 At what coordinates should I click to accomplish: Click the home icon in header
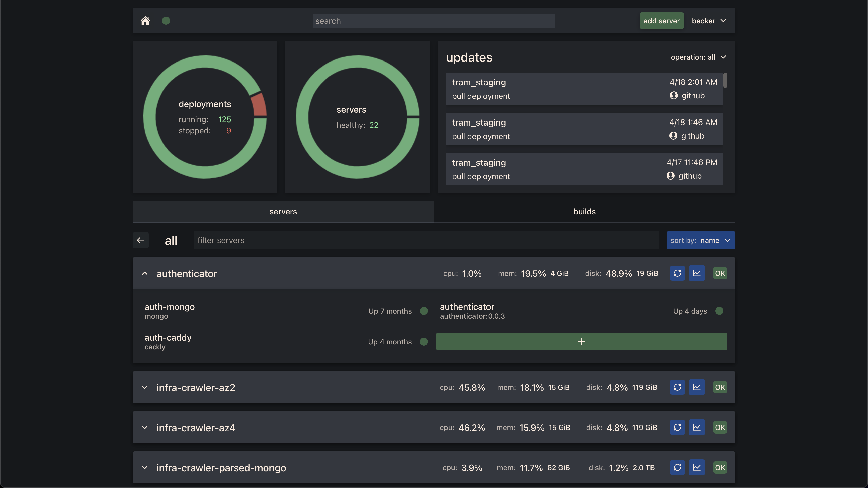pos(145,21)
